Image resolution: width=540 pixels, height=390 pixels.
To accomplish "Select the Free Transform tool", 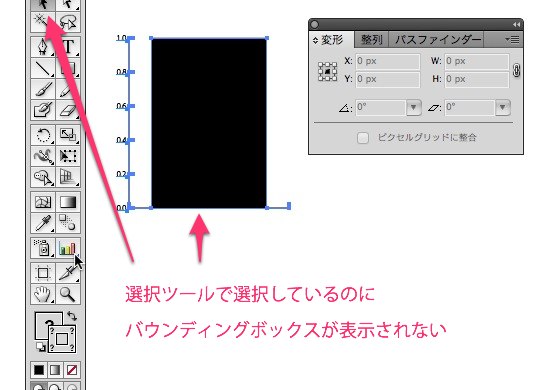I will (x=68, y=156).
